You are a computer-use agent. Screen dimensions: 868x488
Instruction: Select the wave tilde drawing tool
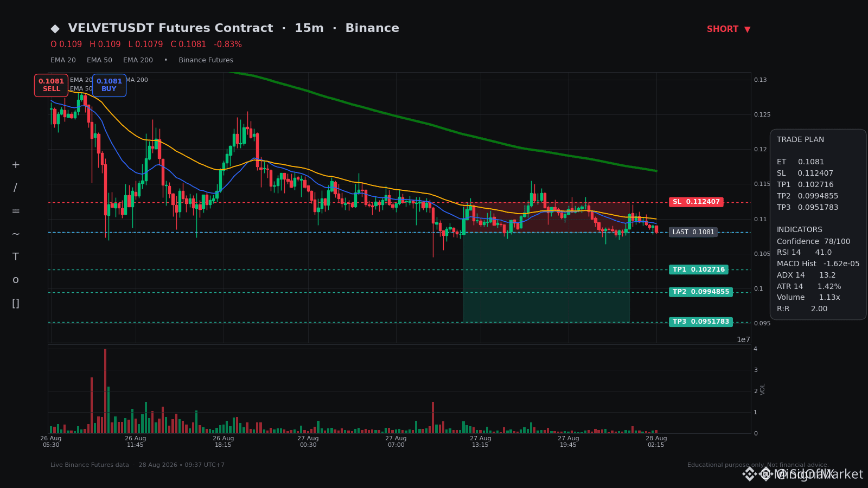pos(16,234)
